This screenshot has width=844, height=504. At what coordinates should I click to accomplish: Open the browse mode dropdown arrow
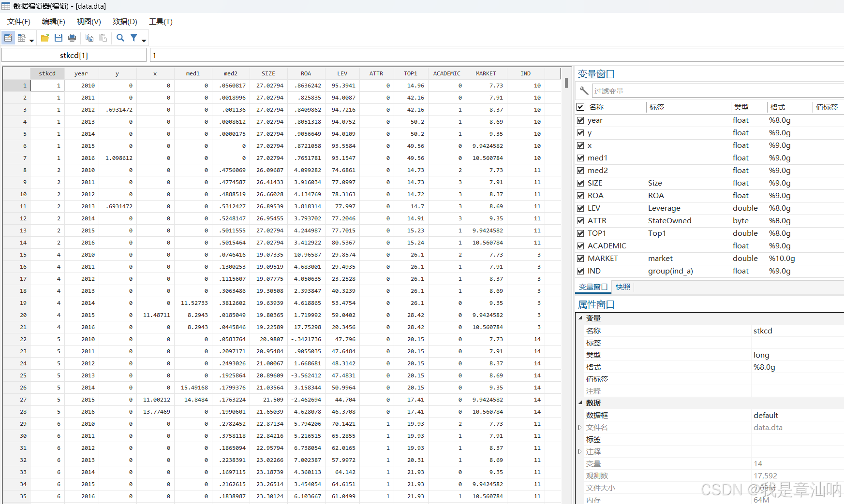[x=32, y=41]
